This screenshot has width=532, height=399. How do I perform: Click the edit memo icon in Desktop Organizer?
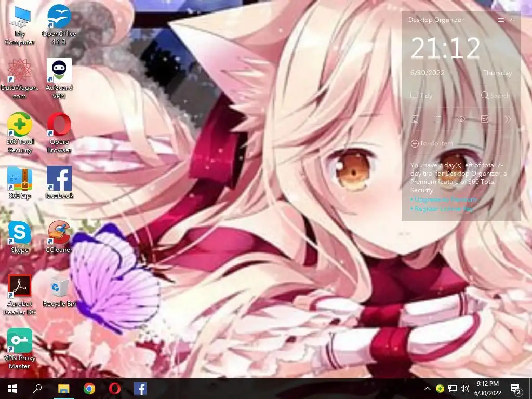click(x=485, y=119)
